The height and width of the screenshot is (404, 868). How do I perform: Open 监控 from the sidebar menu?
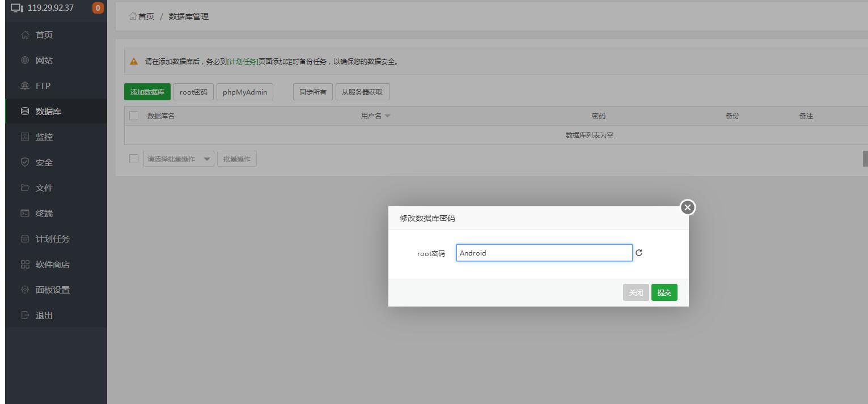point(44,137)
